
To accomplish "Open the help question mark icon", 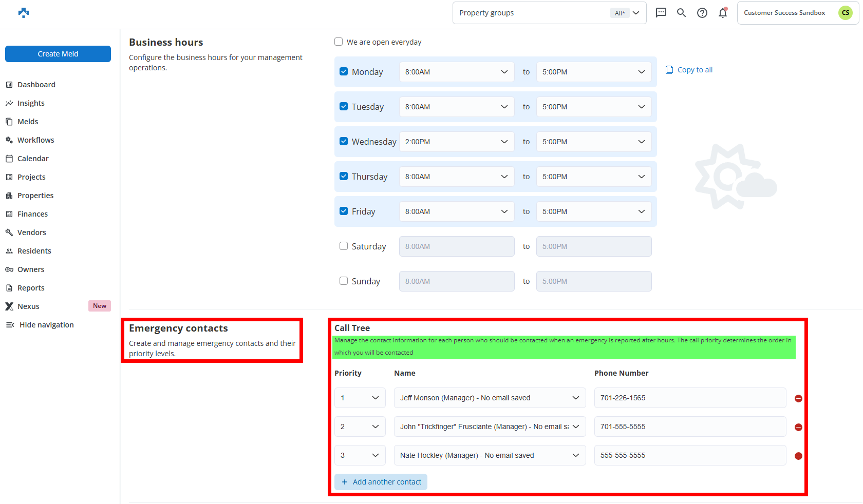I will 702,13.
